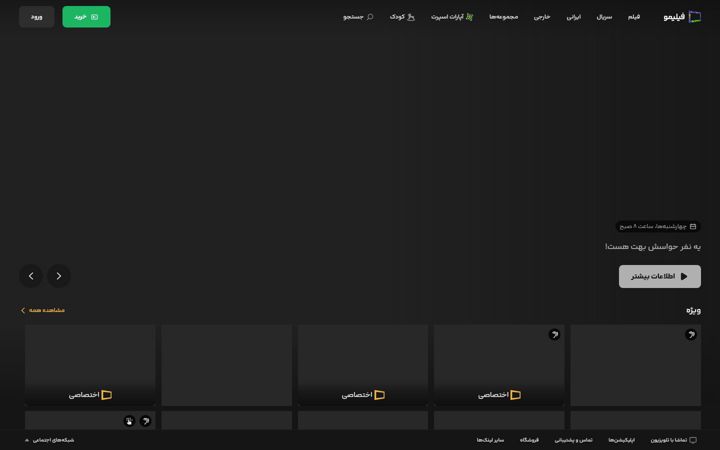Click the چهارشنبه‌ها ساعت ۸ صبح schedule badge
Viewport: 720px width, 450px height.
click(658, 226)
